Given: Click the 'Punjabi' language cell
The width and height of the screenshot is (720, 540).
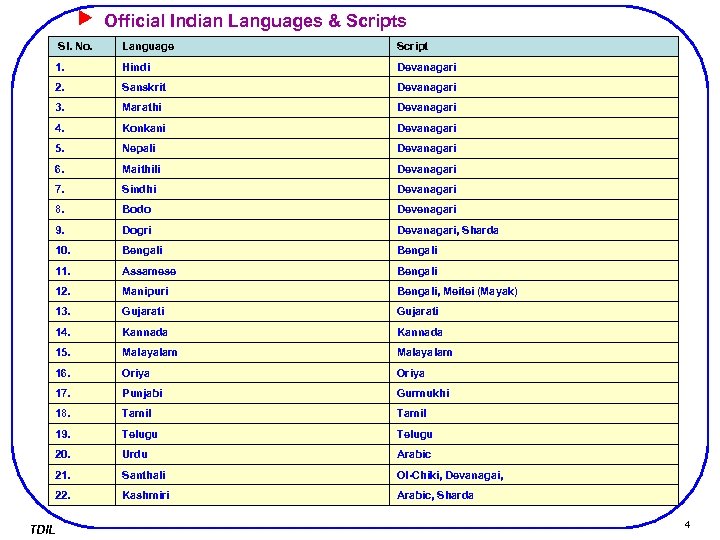Looking at the screenshot, I should coord(253,393).
